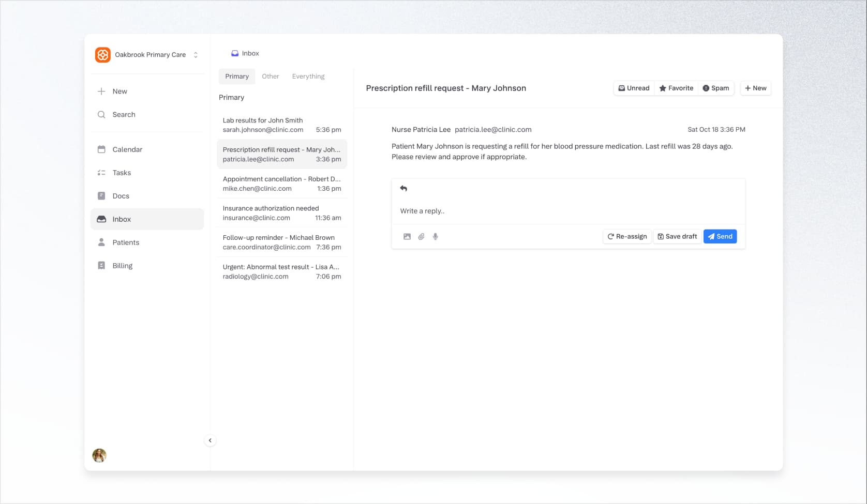The width and height of the screenshot is (867, 504).
Task: Open the Urgent: Abnormal test result email
Action: [281, 271]
